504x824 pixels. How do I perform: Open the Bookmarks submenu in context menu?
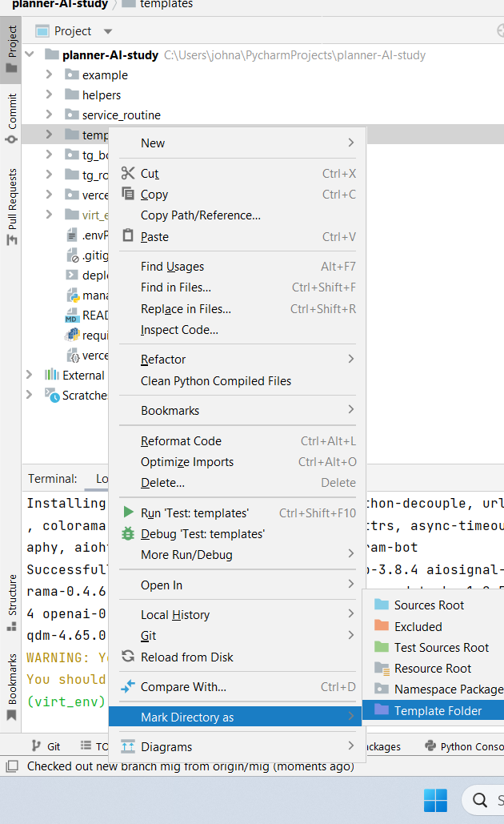[x=238, y=411]
